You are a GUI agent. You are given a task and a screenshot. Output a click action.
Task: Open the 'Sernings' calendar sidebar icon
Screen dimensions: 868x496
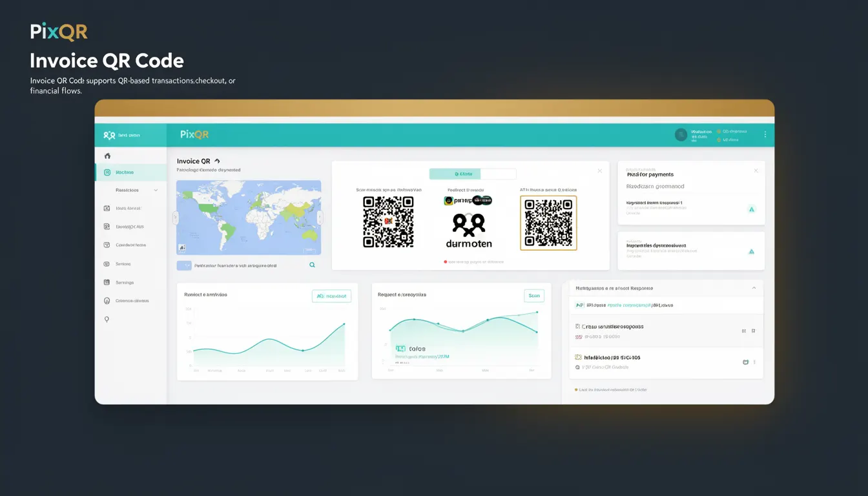coord(107,282)
